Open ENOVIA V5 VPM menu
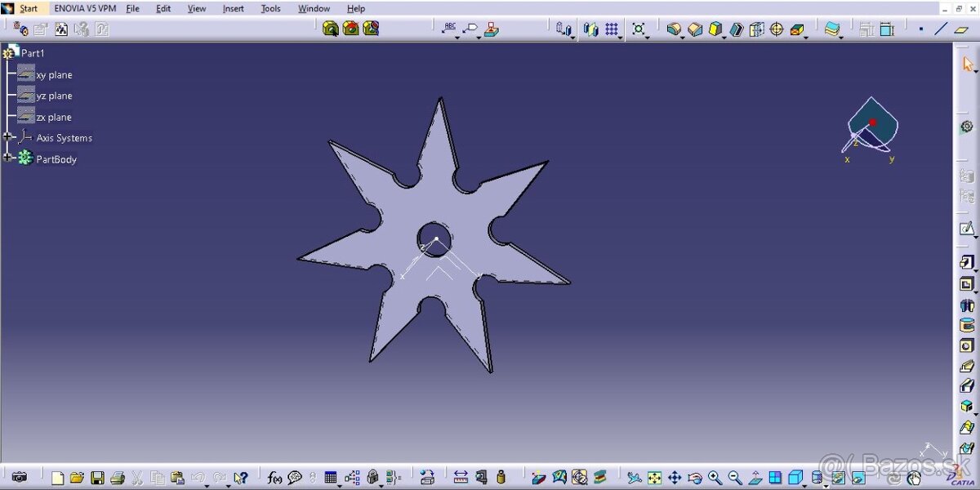 85,9
